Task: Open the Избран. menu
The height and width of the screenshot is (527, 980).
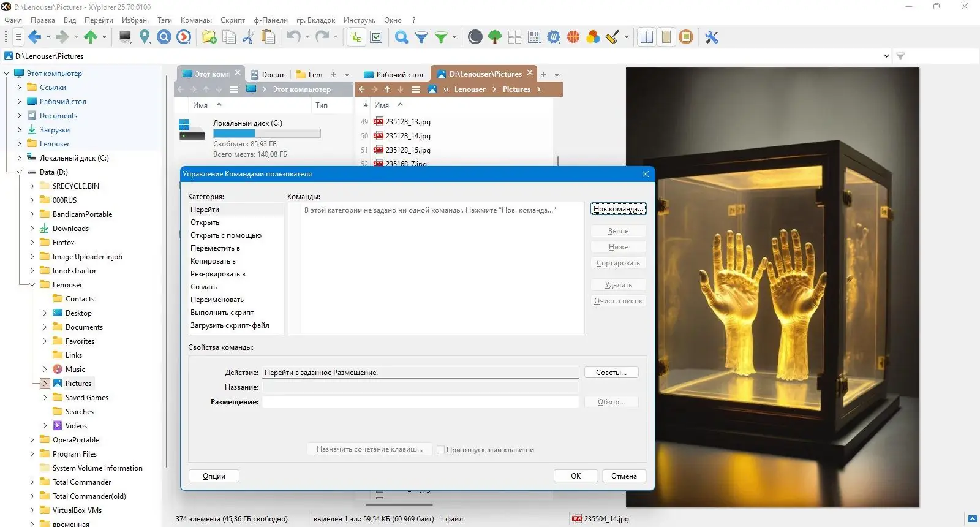Action: [135, 20]
